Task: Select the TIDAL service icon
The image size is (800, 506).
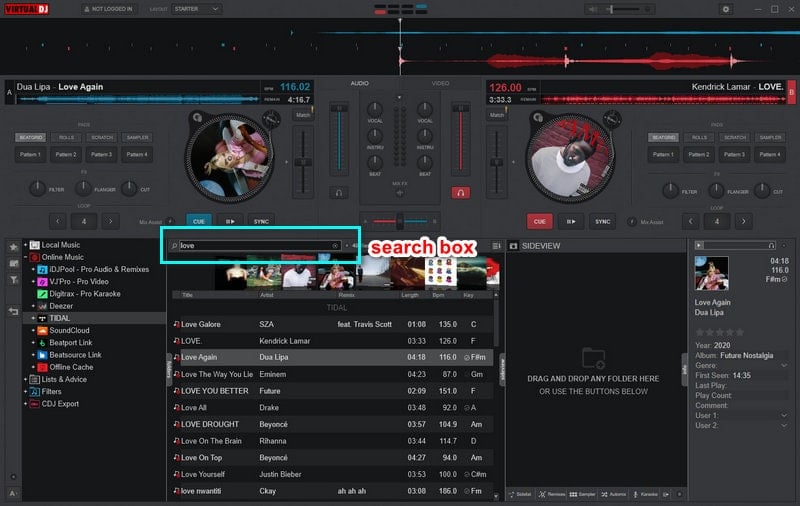Action: click(x=42, y=318)
